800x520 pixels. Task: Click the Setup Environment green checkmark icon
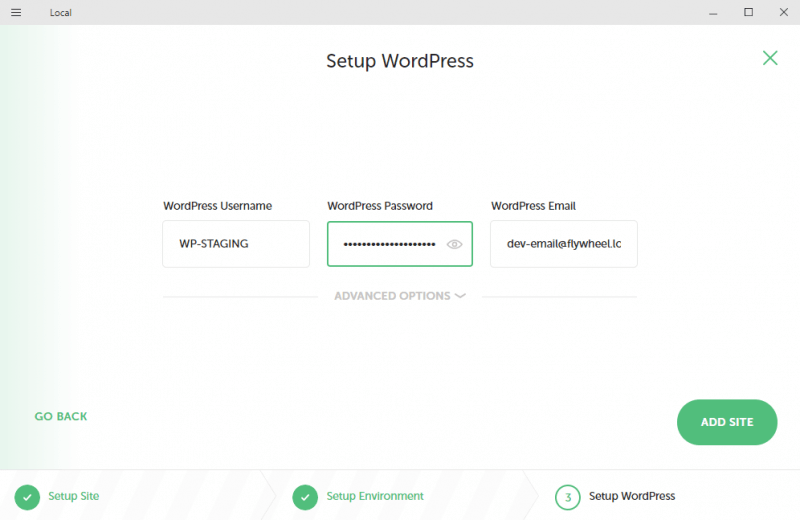click(305, 497)
